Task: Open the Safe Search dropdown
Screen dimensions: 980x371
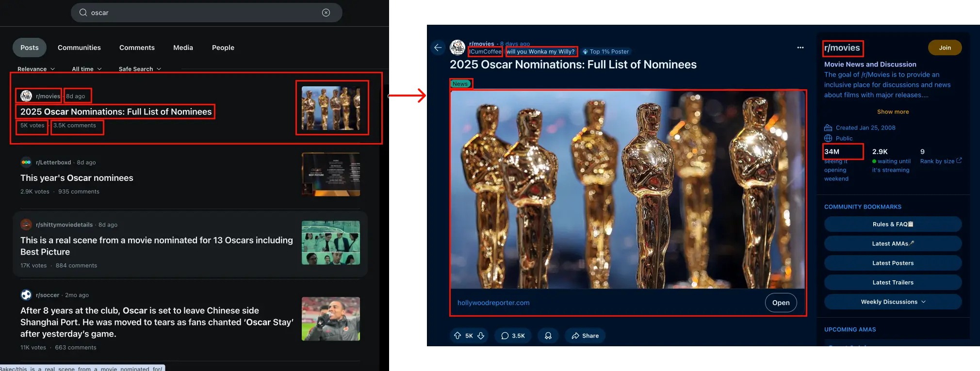Action: (140, 69)
